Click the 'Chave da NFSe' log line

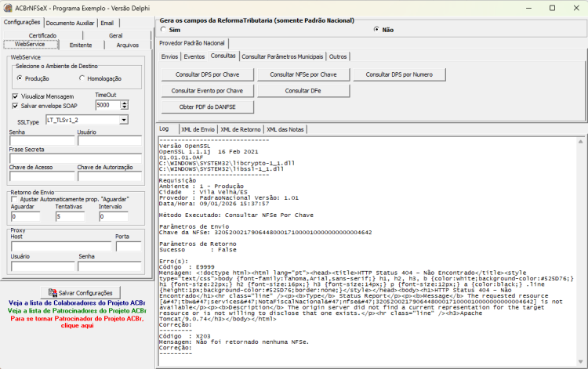click(x=266, y=233)
